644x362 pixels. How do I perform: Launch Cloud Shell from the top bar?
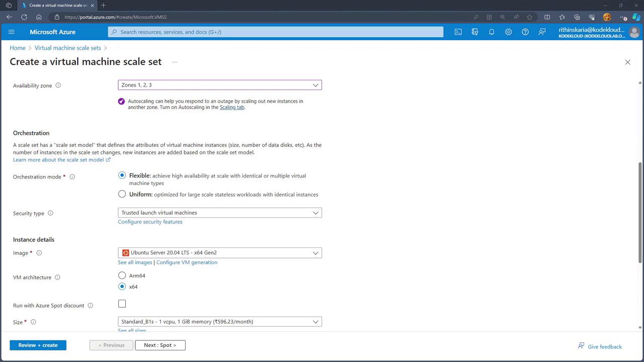tap(458, 32)
